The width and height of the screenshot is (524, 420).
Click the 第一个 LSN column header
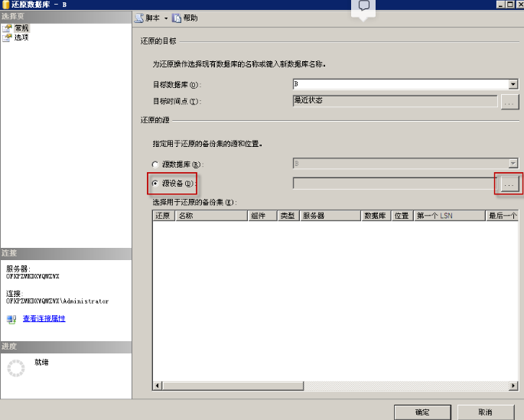(449, 217)
